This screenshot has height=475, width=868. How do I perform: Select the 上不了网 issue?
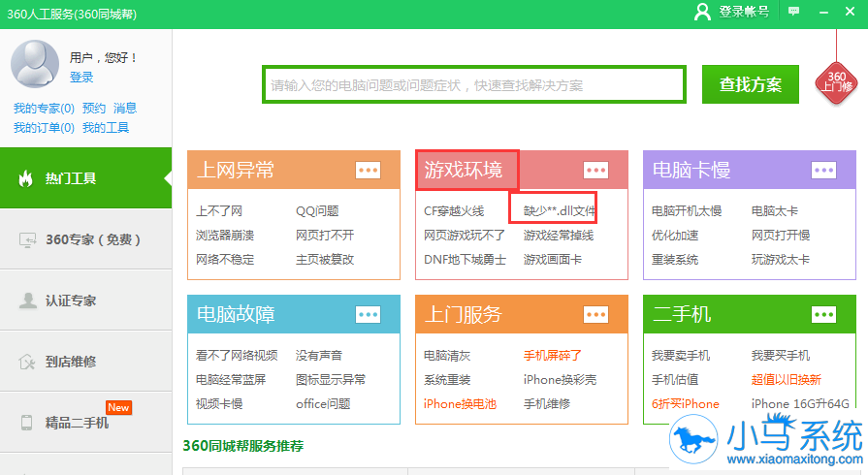pos(219,211)
